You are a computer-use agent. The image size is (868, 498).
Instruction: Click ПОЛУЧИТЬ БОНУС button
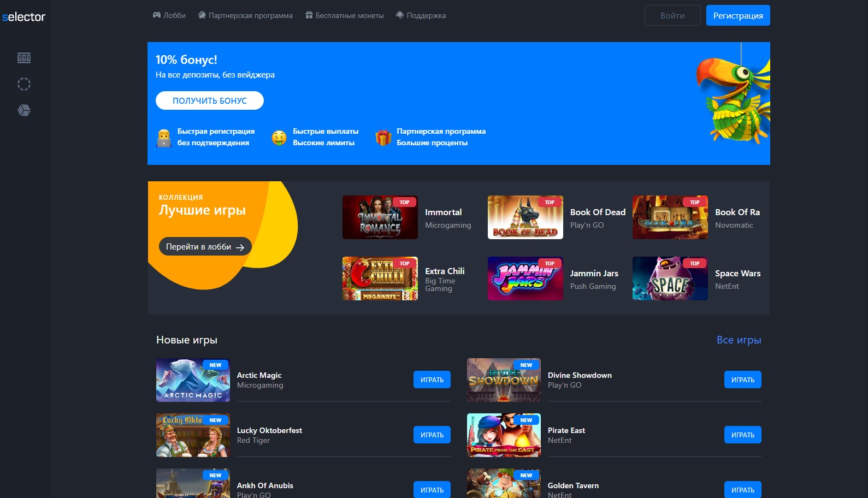coord(210,100)
